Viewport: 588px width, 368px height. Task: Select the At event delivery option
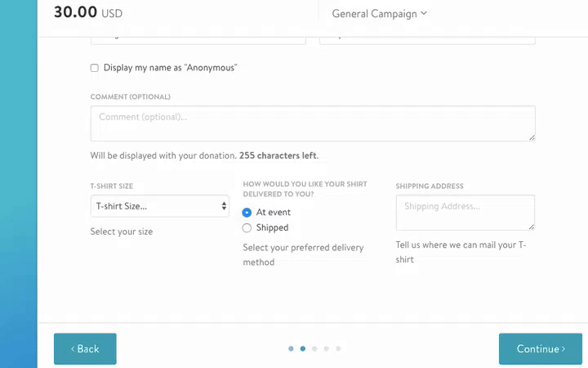coord(247,213)
